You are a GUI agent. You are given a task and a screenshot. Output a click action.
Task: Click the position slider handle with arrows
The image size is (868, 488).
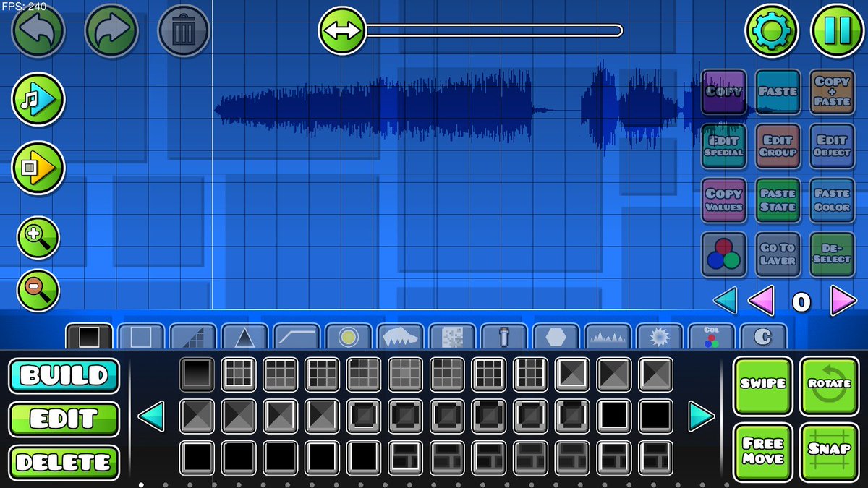(x=342, y=30)
